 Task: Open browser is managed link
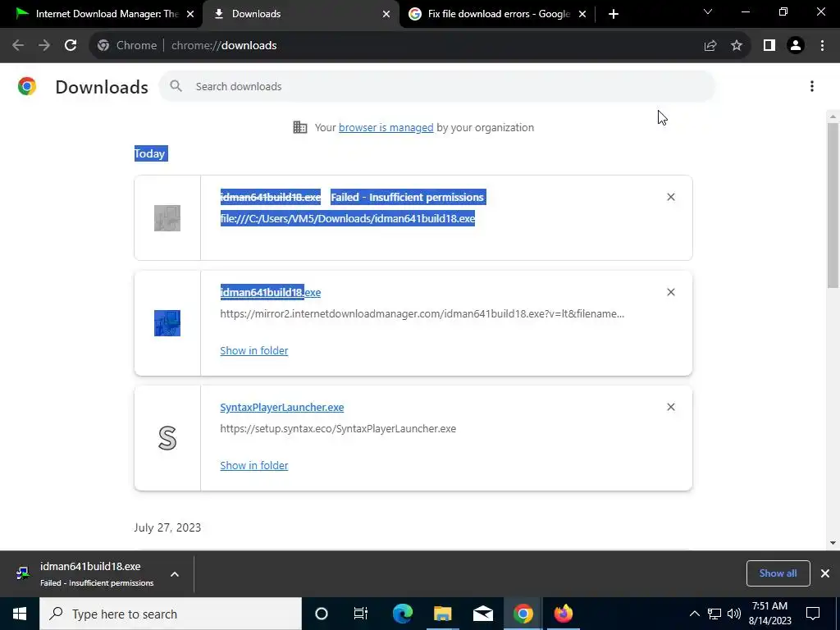pyautogui.click(x=386, y=127)
